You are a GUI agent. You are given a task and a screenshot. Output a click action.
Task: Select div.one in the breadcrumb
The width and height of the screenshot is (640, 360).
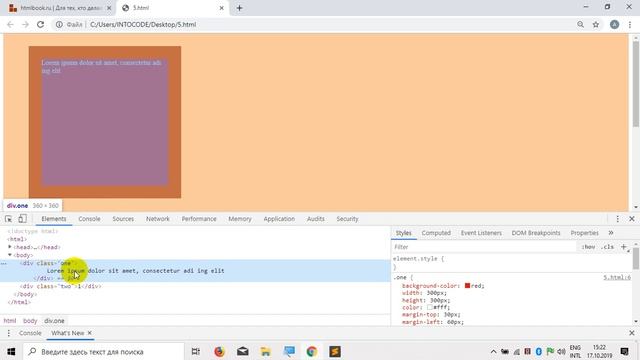click(x=54, y=321)
